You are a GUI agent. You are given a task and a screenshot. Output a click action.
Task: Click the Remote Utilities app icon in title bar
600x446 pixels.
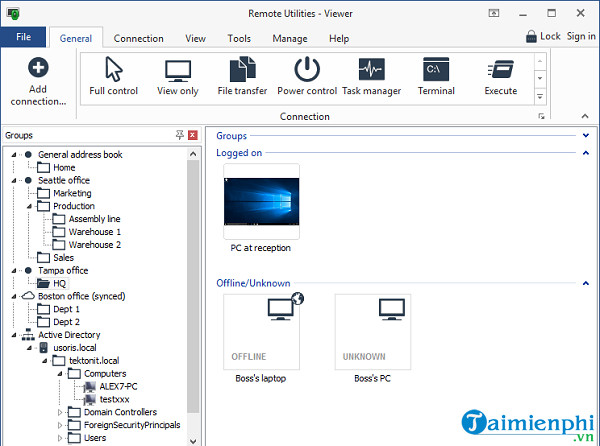pyautogui.click(x=13, y=13)
